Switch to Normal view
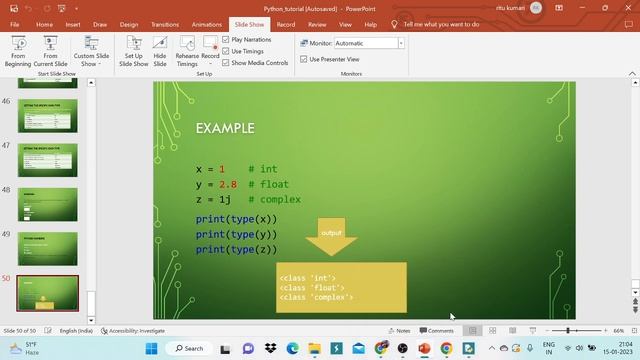Screen dimensions: 640x360 (x=472, y=331)
